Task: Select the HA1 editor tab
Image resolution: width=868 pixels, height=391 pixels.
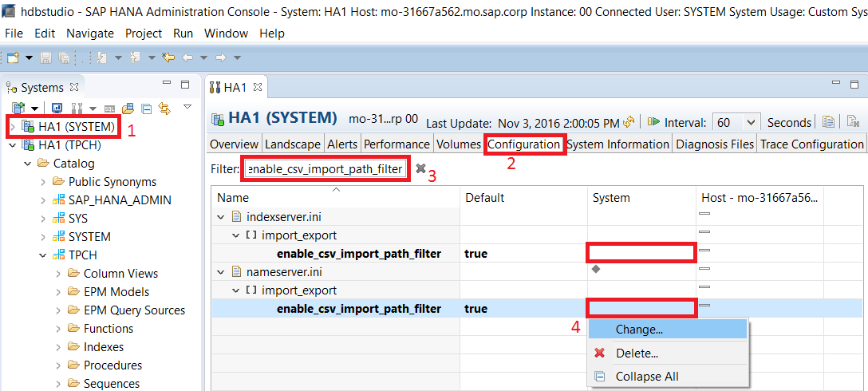Action: point(236,87)
